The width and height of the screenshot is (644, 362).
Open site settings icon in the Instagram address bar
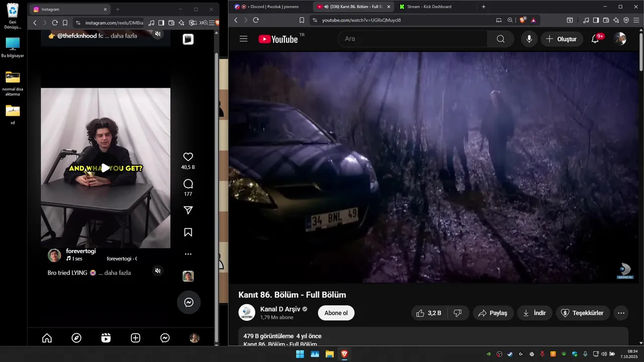point(77,23)
